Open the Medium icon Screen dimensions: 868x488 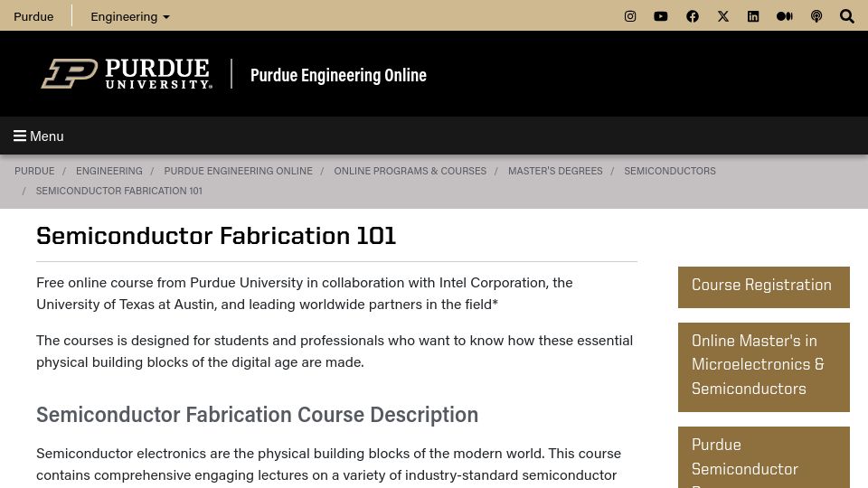785,16
